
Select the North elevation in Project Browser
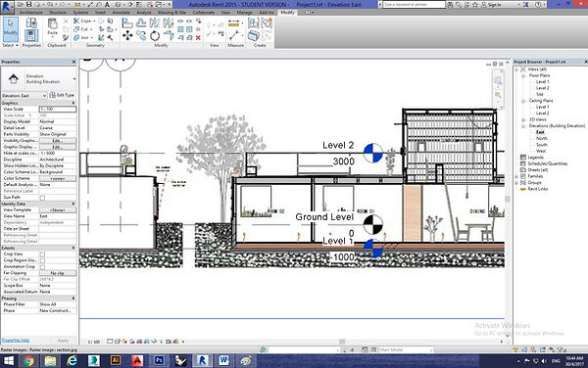pos(542,138)
